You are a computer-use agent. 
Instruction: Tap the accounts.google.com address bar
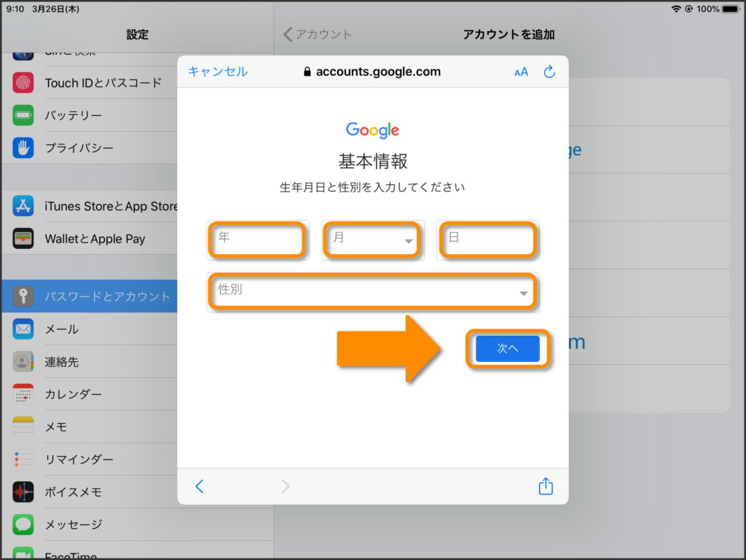[x=372, y=71]
